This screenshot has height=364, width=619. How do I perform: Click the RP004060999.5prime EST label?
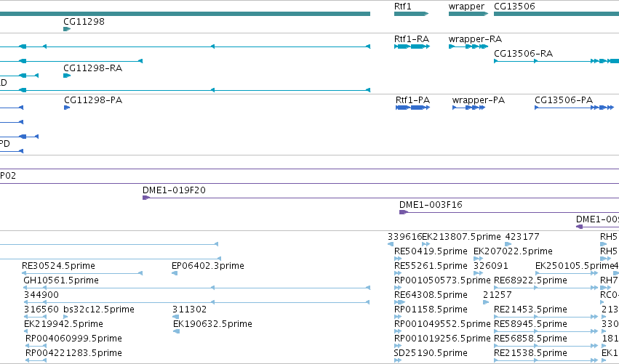coord(73,339)
